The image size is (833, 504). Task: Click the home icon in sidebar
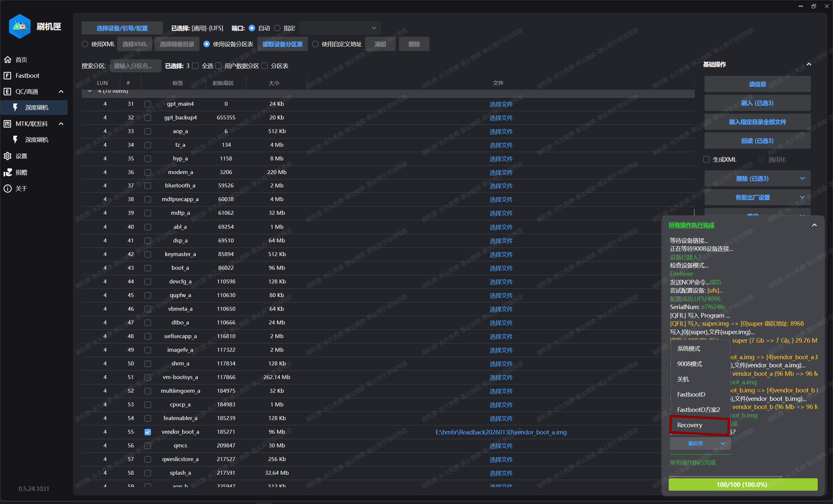tap(7, 60)
